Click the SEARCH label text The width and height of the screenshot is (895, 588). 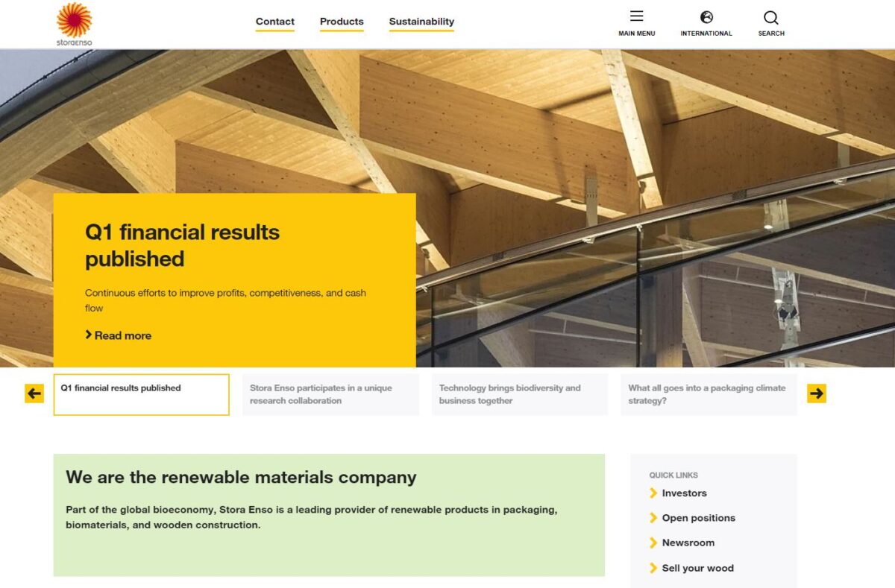pyautogui.click(x=771, y=34)
